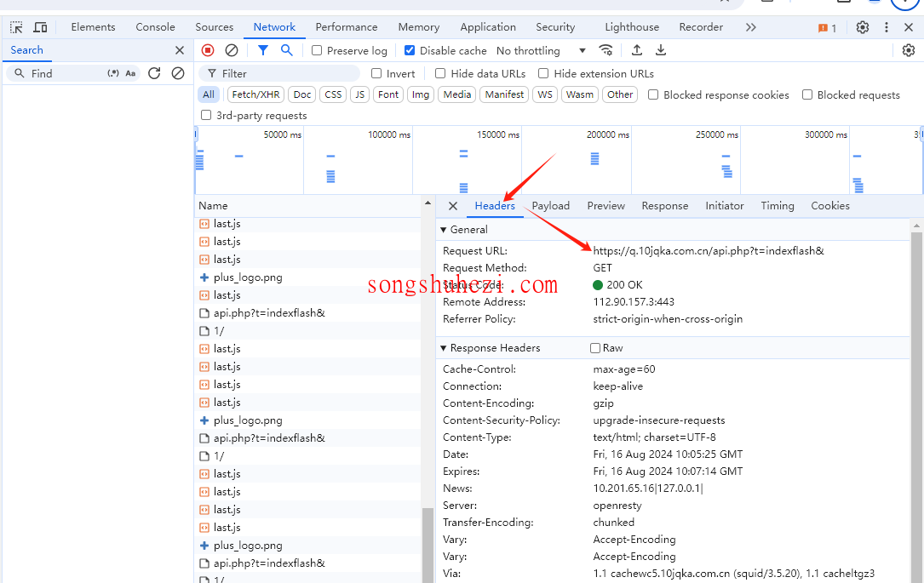Filter requests by Fetch/XHR type

pyautogui.click(x=255, y=94)
